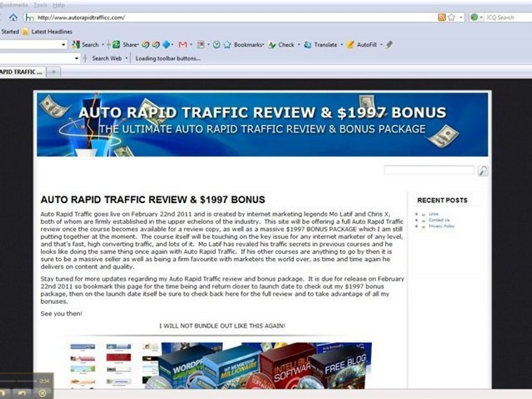
Task: Expand the Check button dropdown arrow
Action: [x=299, y=44]
